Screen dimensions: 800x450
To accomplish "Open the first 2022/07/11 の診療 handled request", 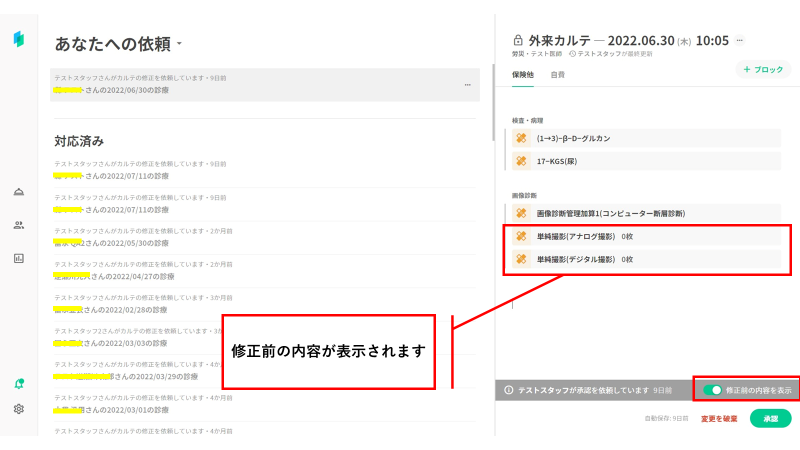I will (x=265, y=170).
